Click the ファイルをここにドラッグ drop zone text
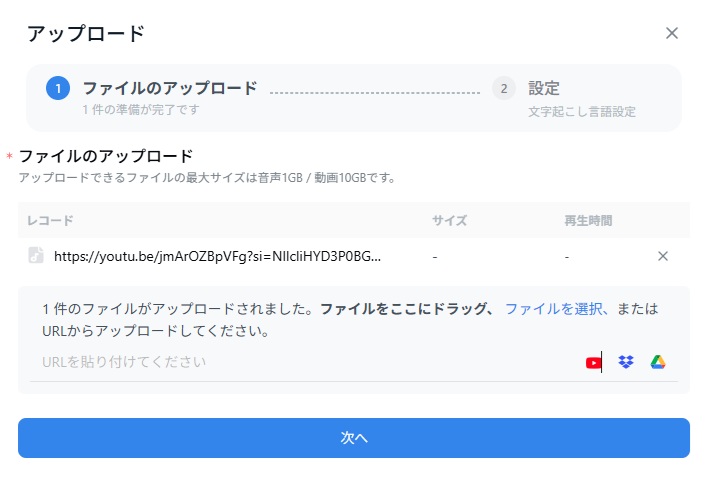This screenshot has width=707, height=486. point(407,309)
